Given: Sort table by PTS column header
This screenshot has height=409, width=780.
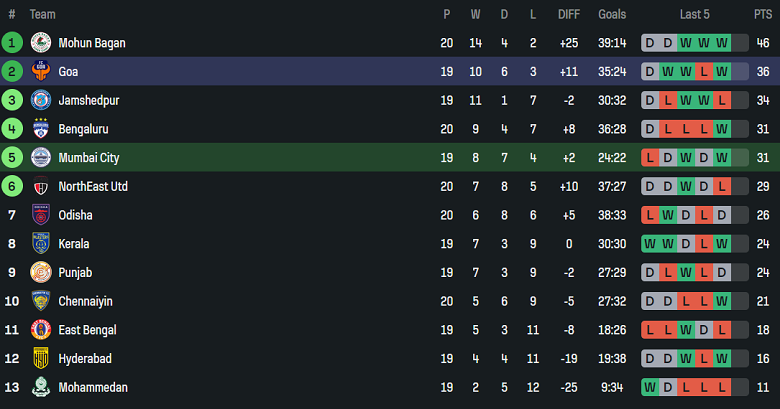Looking at the screenshot, I should coord(763,14).
